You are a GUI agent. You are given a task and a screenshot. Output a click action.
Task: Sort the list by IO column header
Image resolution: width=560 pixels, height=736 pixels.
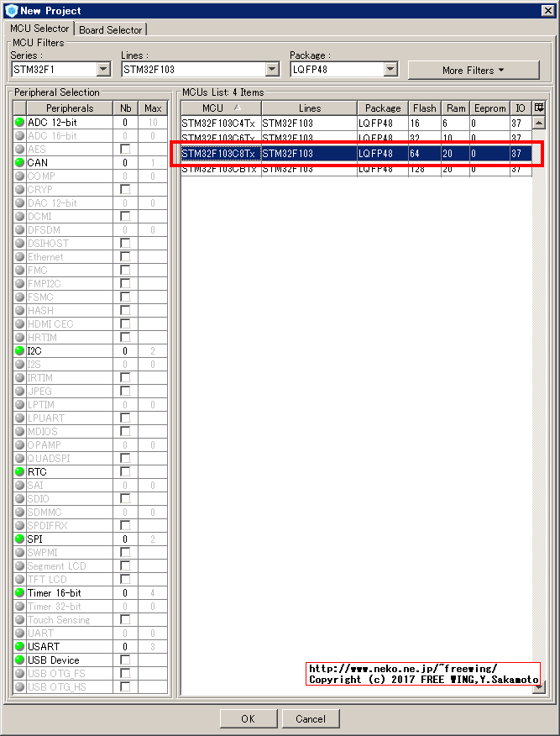point(521,108)
